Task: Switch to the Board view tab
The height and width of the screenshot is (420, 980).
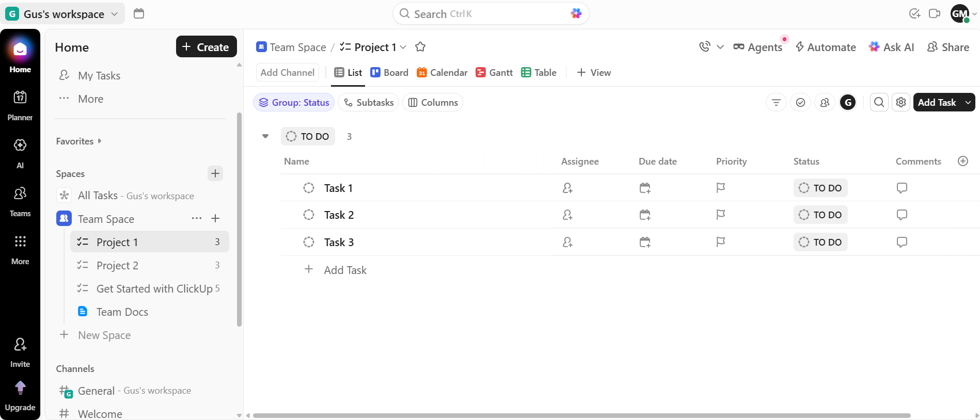Action: (389, 73)
